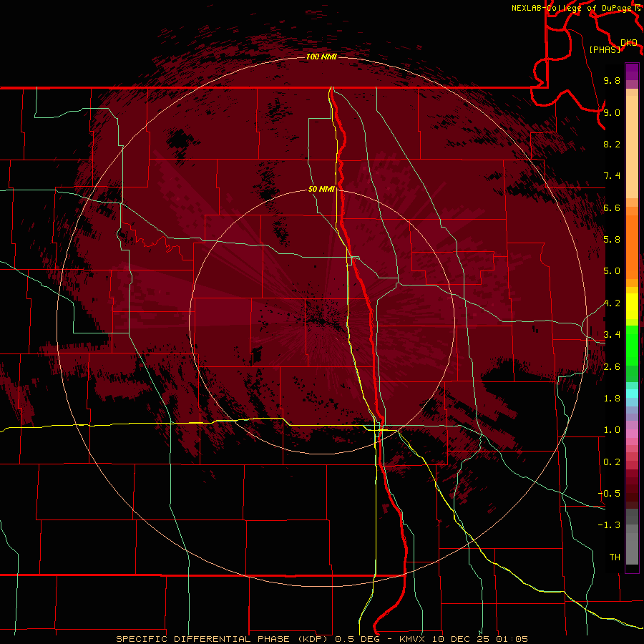Select the 2.6 scale value
This screenshot has width=644, height=644.
(612, 367)
